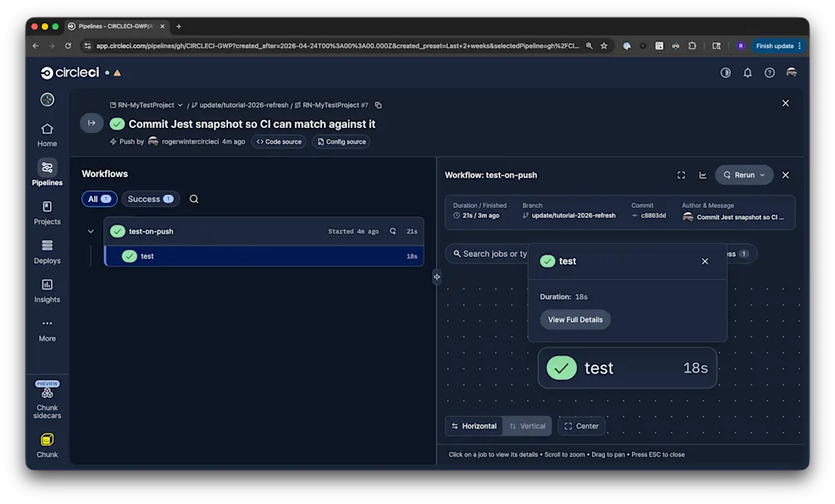Image resolution: width=835 pixels, height=504 pixels.
Task: Close the Pipelines browser tab
Action: coord(162,26)
